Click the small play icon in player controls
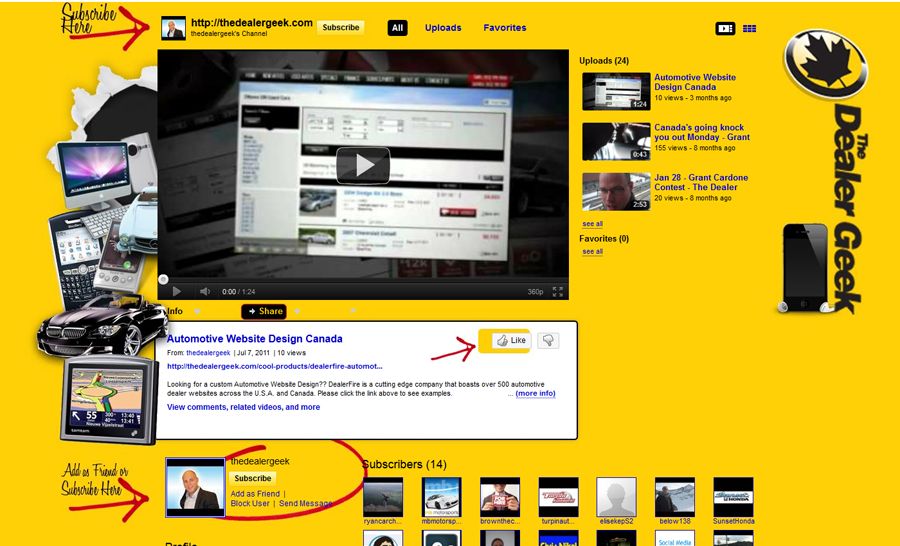 177,292
